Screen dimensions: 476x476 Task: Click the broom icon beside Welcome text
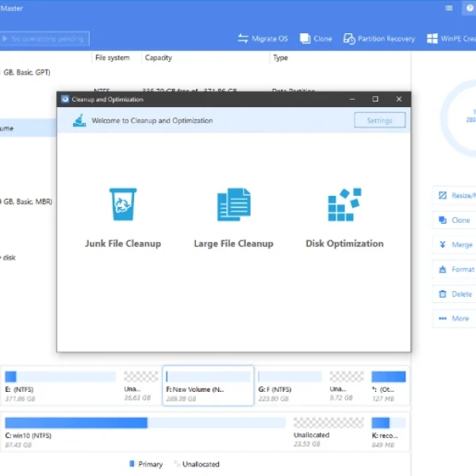[79, 121]
